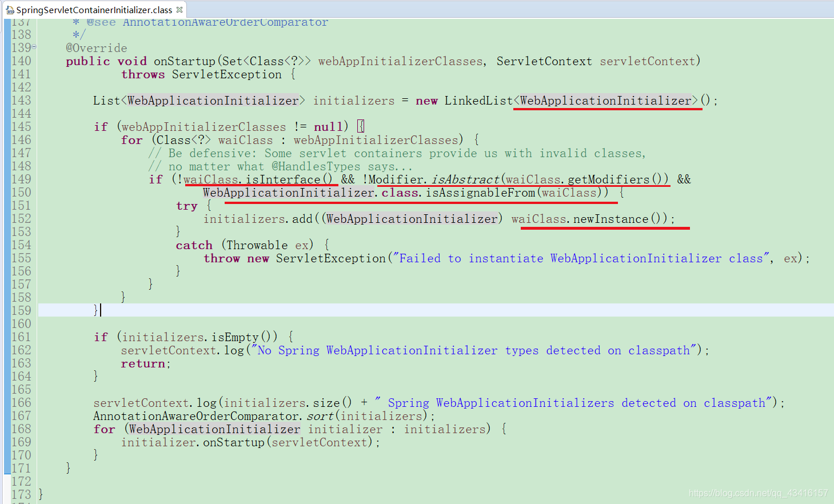Collapse the fold marker at line 139
The height and width of the screenshot is (504, 834).
[x=34, y=46]
